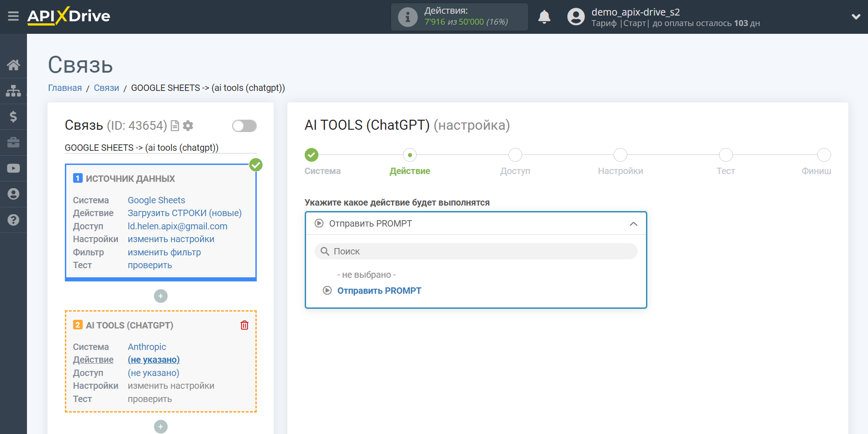Delete AI Tools block via trash icon

(x=244, y=325)
